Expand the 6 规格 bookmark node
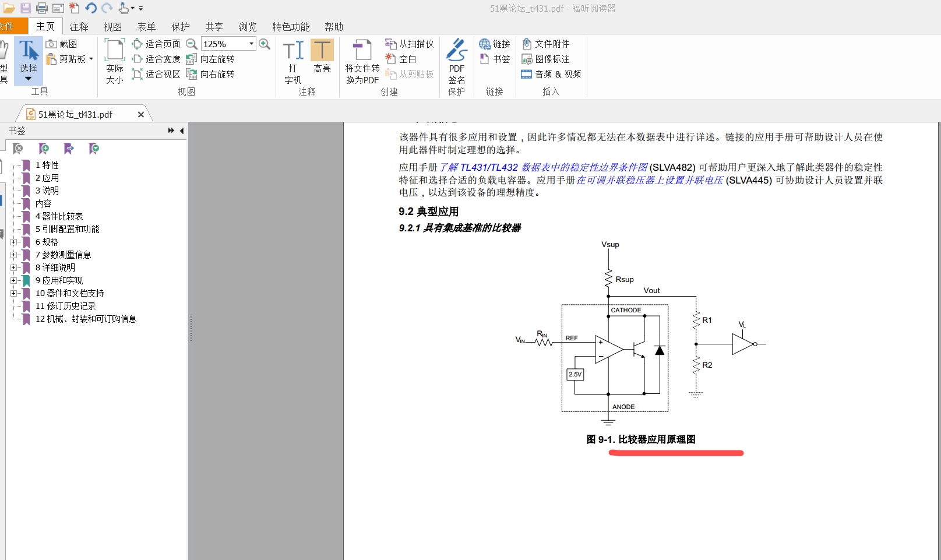 click(x=13, y=242)
